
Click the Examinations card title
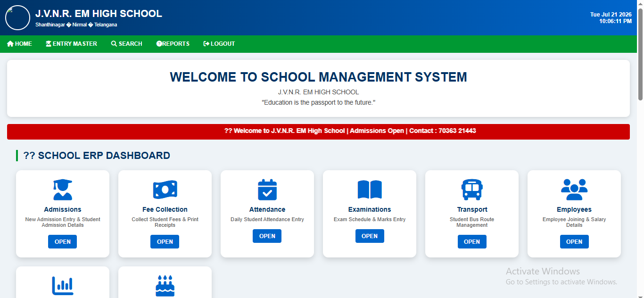click(x=370, y=209)
